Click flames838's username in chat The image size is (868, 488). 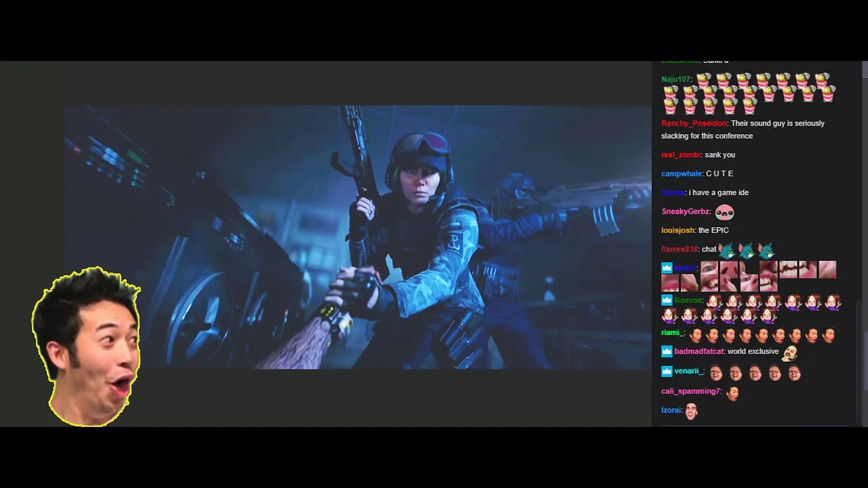click(x=679, y=249)
